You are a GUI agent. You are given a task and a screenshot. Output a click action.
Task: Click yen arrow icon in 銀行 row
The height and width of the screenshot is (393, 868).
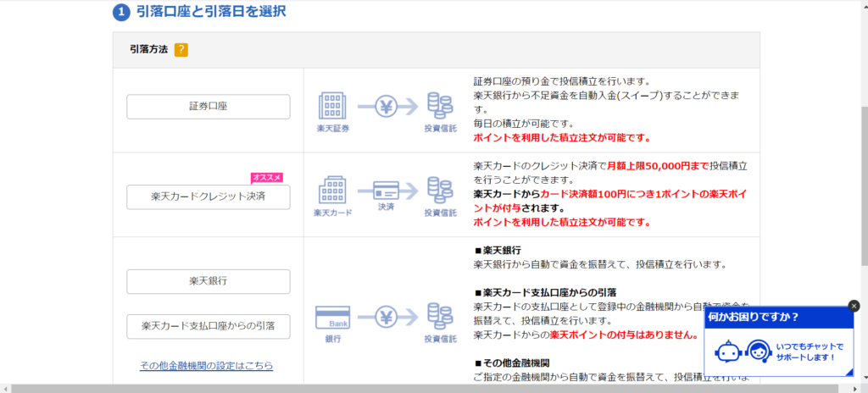point(387,317)
